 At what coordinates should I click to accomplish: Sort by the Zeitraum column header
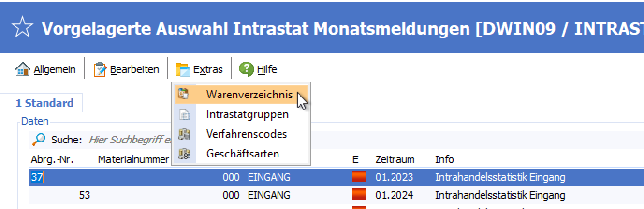pos(395,159)
